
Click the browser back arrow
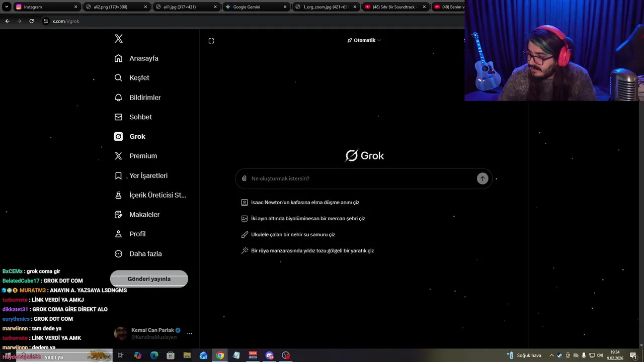(7, 21)
